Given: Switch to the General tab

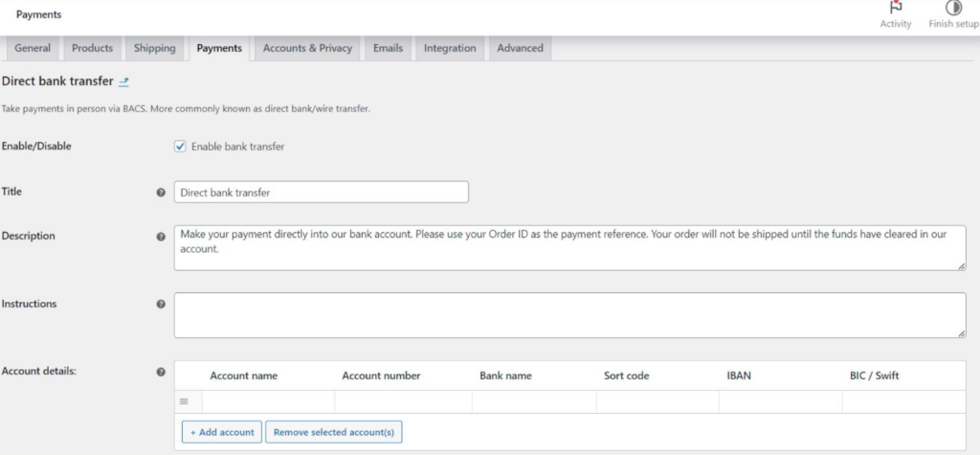Looking at the screenshot, I should point(33,48).
